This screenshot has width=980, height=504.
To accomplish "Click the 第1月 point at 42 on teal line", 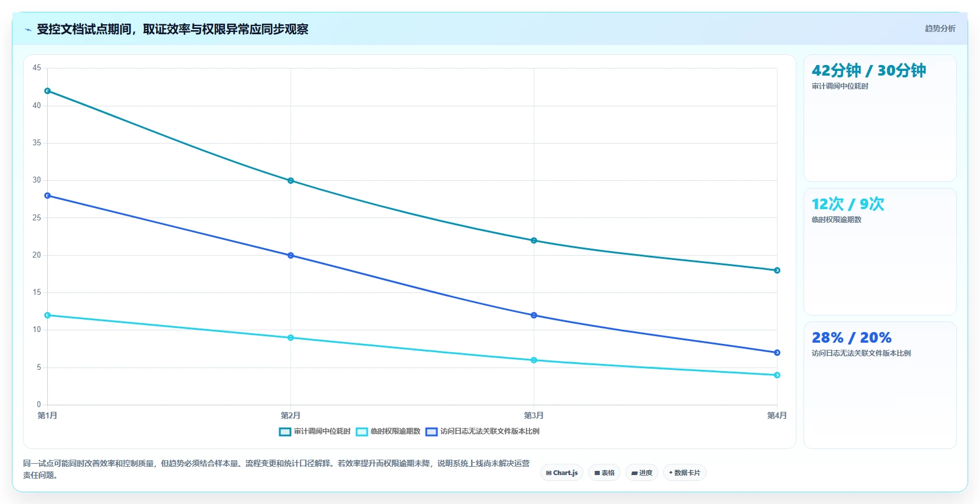I will (47, 91).
